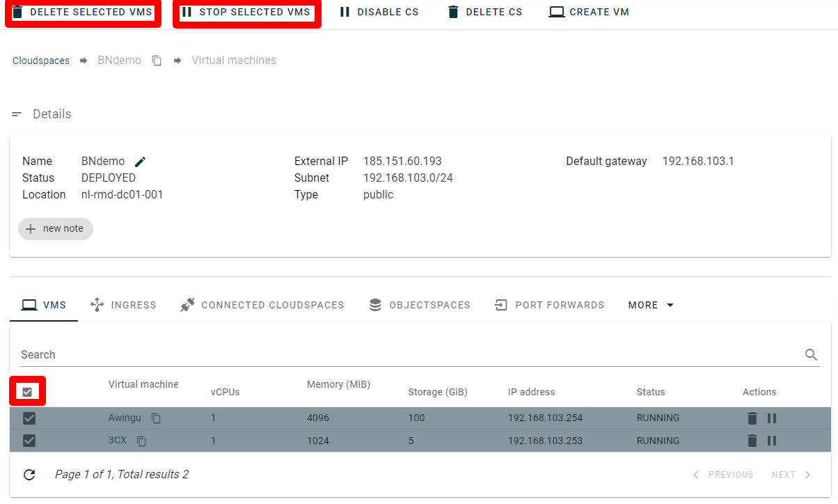
Task: Go to Next page
Action: [791, 475]
